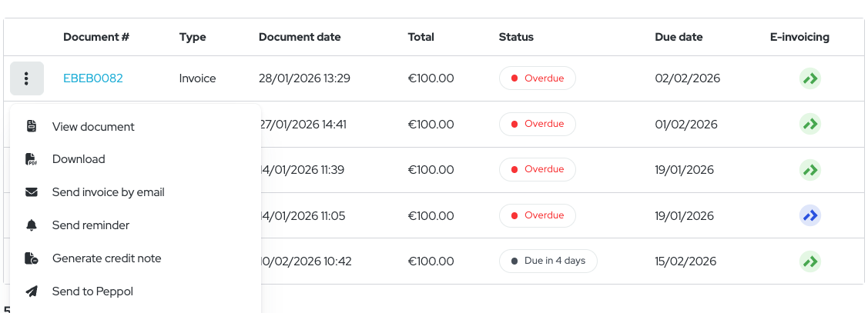Viewport: 868px width, 313px height.
Task: Click the credit note document icon
Action: point(32,258)
